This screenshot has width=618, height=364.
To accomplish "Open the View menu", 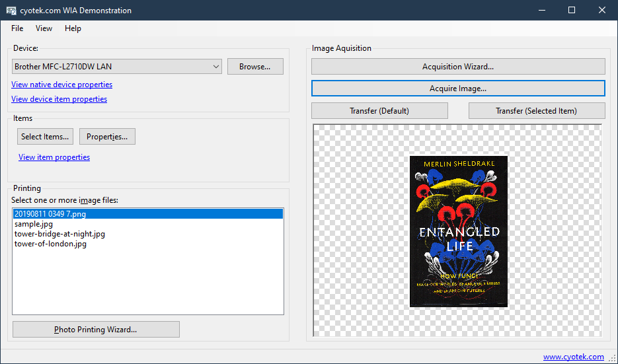I will click(44, 28).
